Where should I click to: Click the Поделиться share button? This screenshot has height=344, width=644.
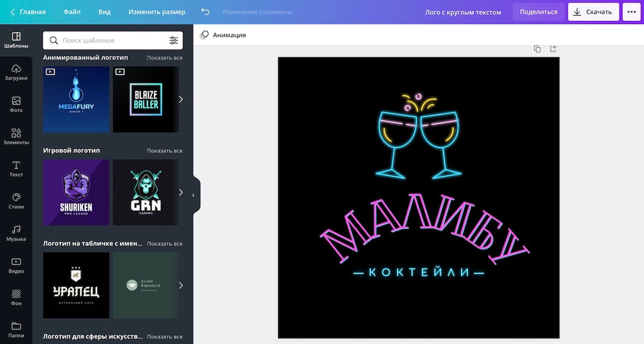[x=538, y=12]
